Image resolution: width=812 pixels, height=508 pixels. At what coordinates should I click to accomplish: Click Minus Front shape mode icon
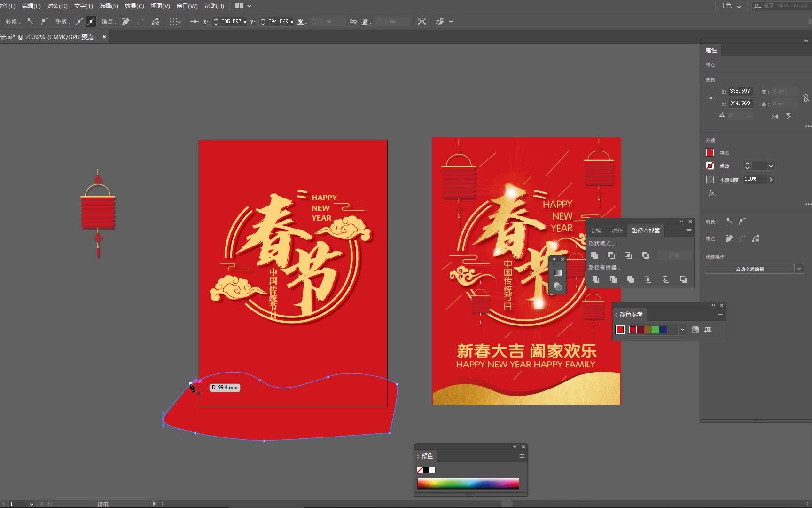[611, 255]
